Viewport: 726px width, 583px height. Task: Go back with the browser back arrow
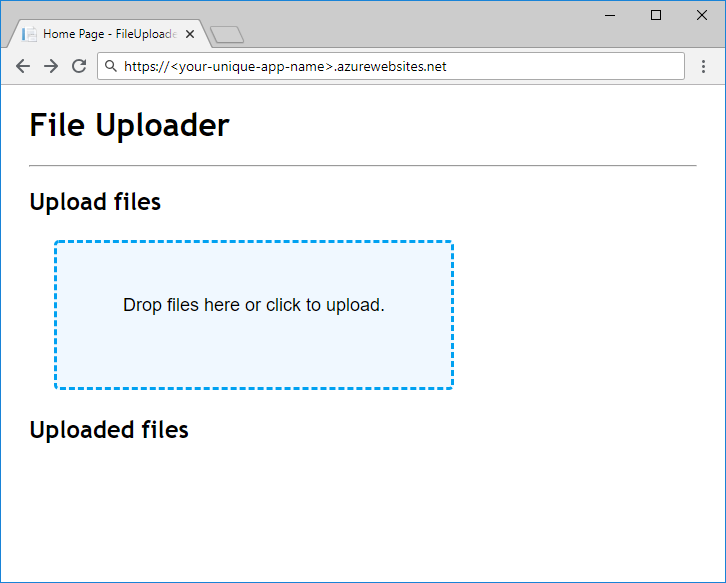coord(23,66)
